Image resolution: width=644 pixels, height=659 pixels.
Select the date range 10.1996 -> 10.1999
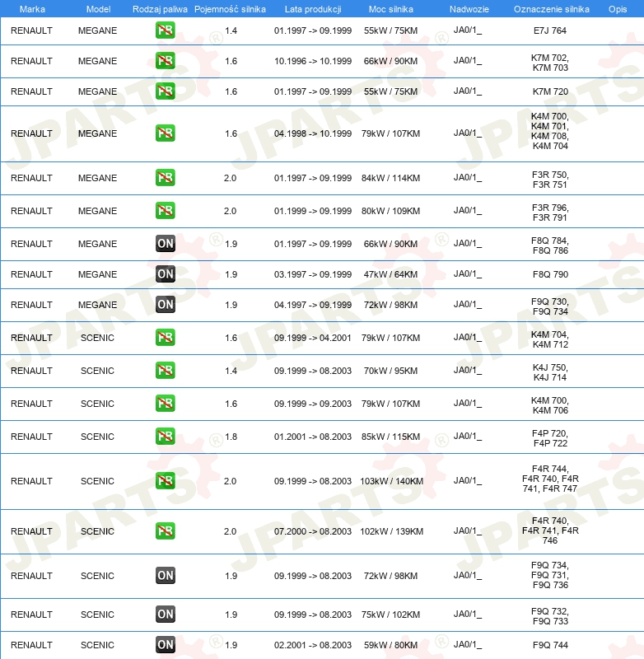[x=313, y=60]
